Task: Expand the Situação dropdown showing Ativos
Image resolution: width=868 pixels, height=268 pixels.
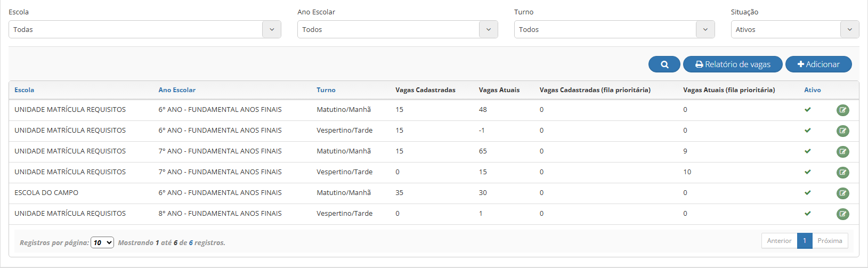Action: point(794,29)
